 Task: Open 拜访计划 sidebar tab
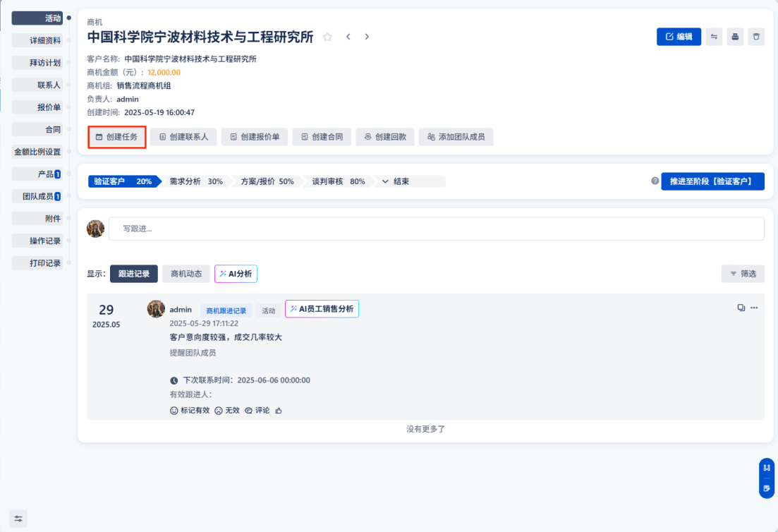coord(37,63)
